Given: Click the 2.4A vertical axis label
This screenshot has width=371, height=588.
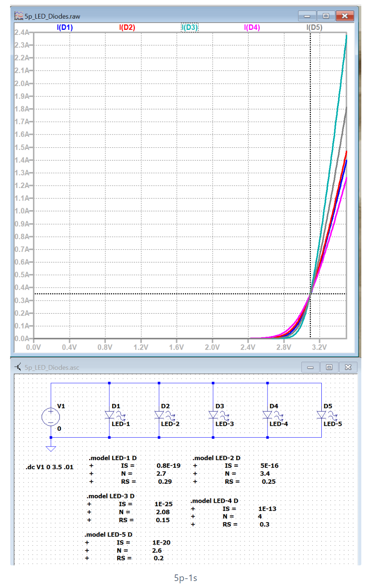Looking at the screenshot, I should pos(22,32).
